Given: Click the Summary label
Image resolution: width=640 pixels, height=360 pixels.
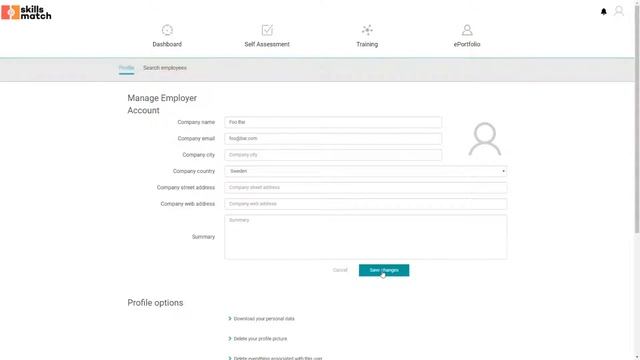Looking at the screenshot, I should 203,237.
